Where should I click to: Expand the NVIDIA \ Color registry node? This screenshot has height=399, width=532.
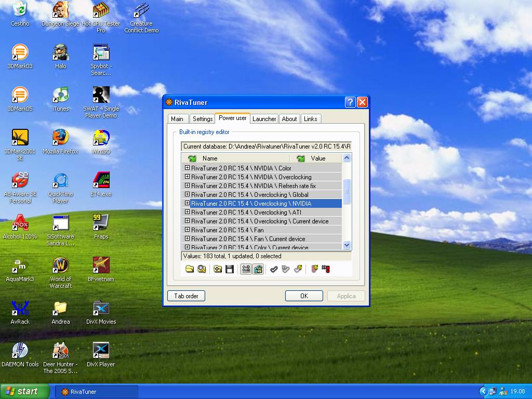pyautogui.click(x=187, y=168)
